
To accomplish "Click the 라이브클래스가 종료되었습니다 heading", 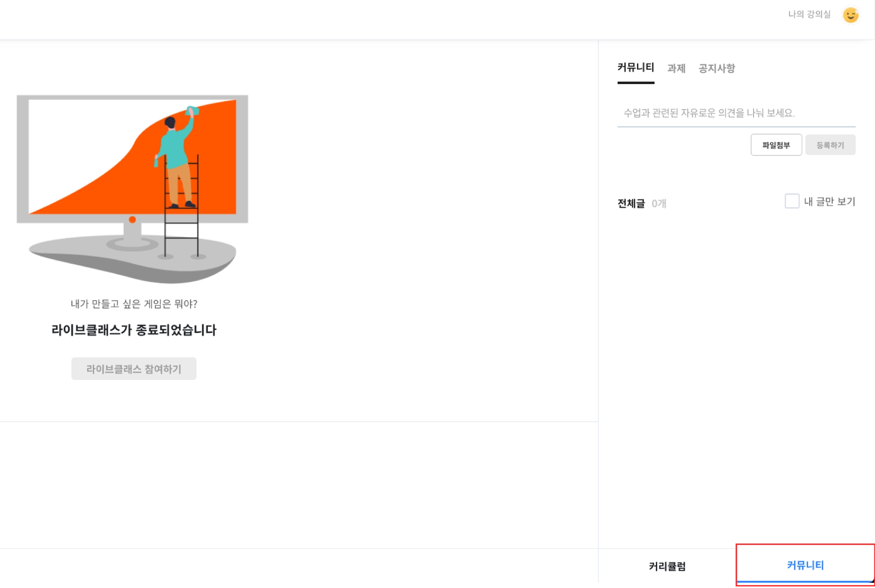I will tap(134, 330).
